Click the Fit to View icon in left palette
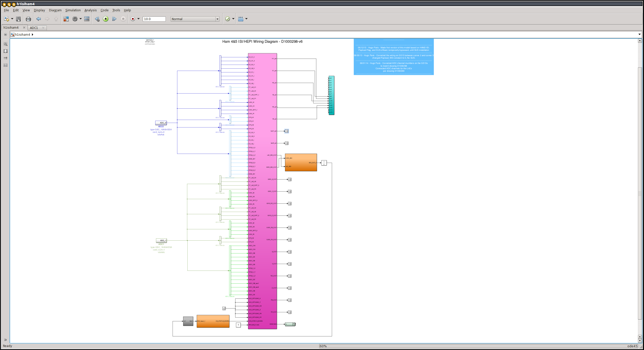644x350 pixels. [6, 51]
